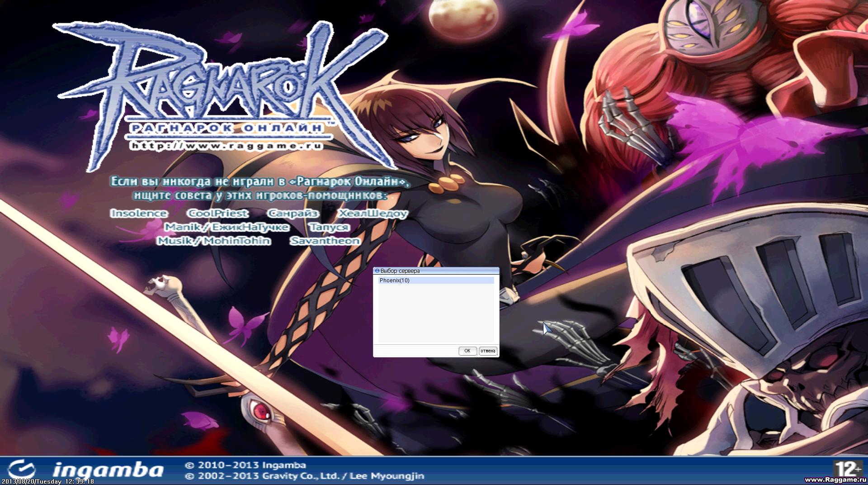Viewport: 868px width, 485px height.
Task: Click the helper name Санрайз
Action: click(293, 213)
